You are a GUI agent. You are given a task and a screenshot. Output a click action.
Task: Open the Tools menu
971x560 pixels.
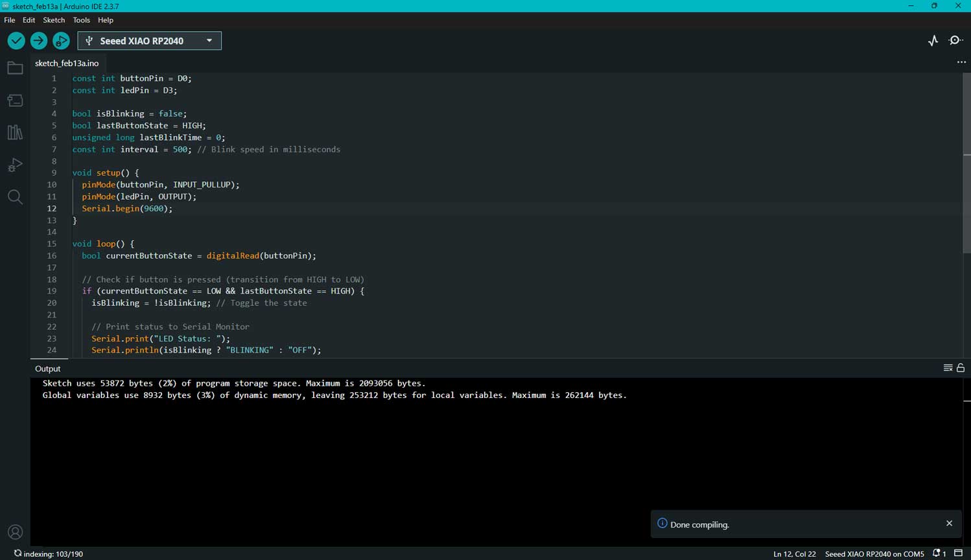(x=82, y=20)
